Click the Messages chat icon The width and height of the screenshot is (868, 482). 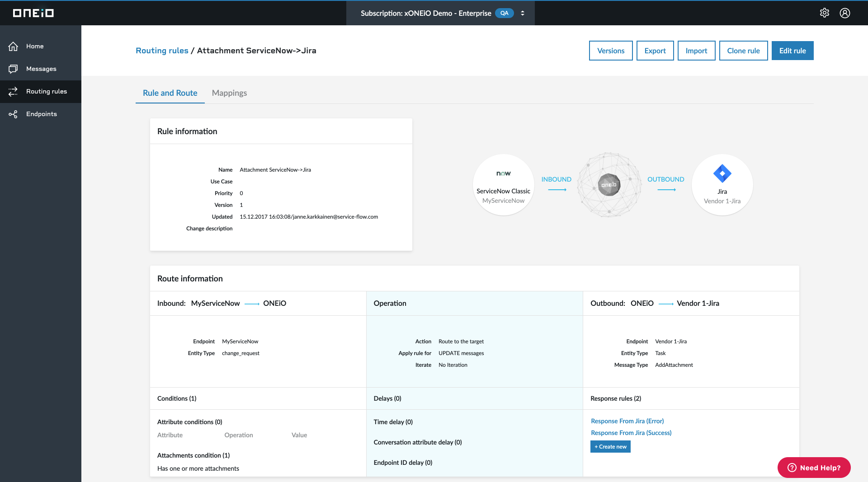pyautogui.click(x=13, y=69)
